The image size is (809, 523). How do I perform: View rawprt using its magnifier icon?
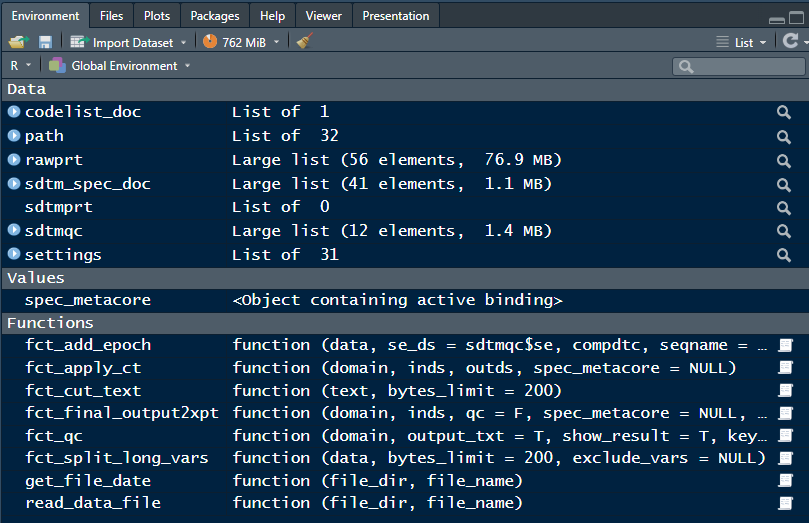click(784, 160)
